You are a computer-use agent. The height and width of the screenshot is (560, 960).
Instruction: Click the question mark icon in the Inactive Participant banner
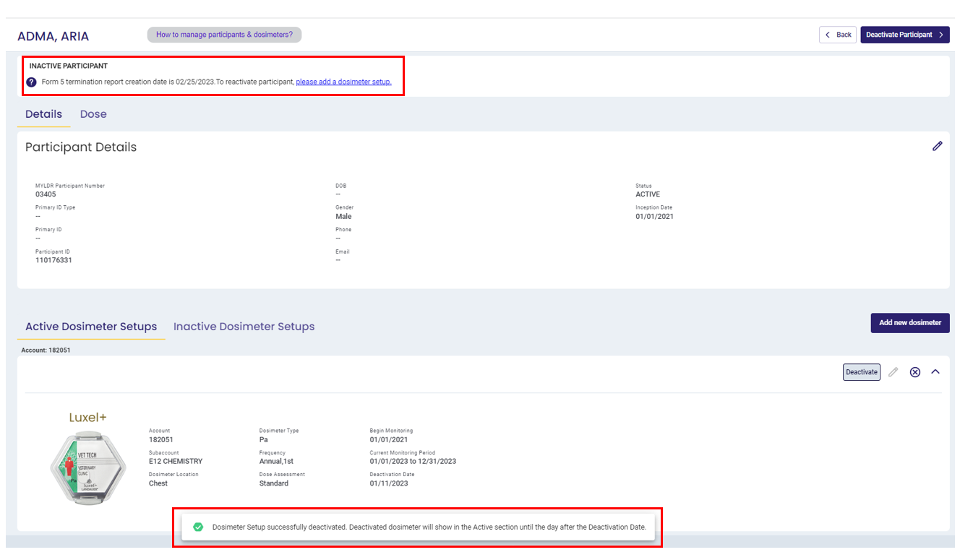click(x=30, y=82)
